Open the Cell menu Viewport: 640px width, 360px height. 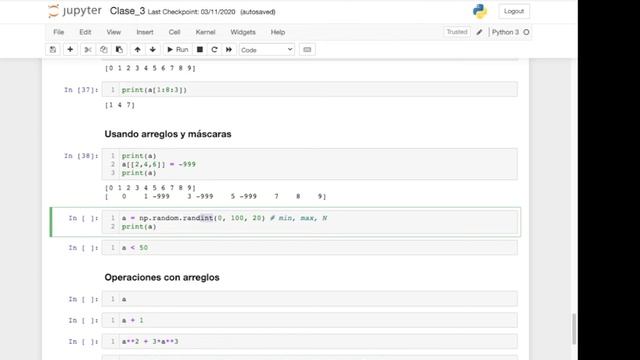click(x=174, y=32)
